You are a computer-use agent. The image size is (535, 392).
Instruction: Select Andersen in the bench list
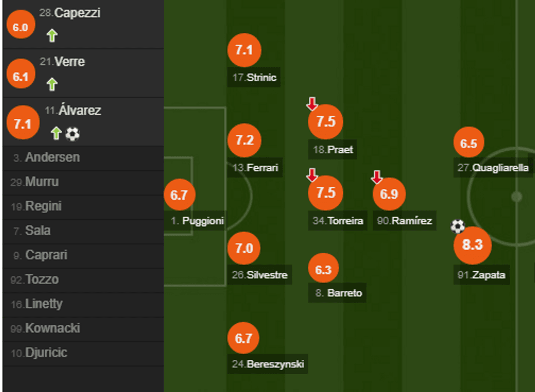(52, 158)
